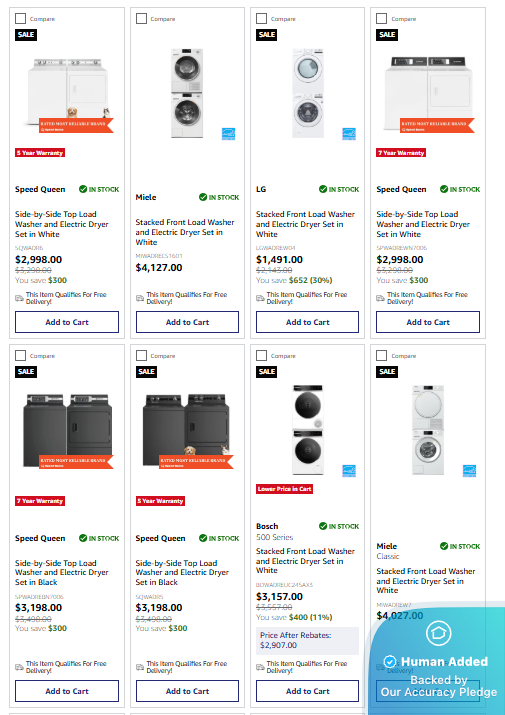Click delivery truck icon on LG listing
The width and height of the screenshot is (505, 715).
(x=260, y=298)
